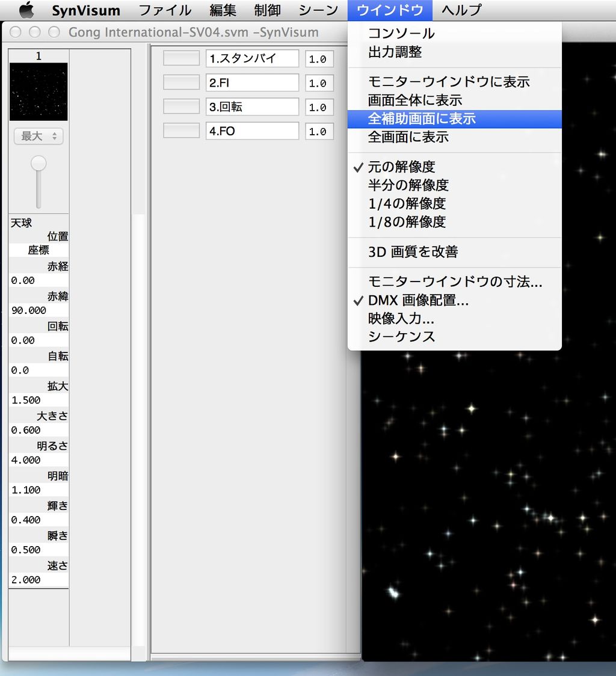Image resolution: width=616 pixels, height=676 pixels.
Task: Open 映像入力... dialog
Action: pyautogui.click(x=455, y=319)
